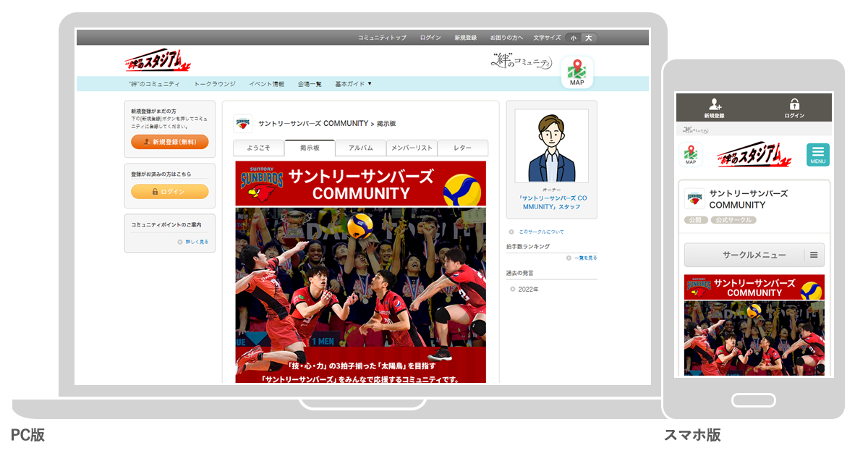Click the 文字サイズ label in the top bar
The height and width of the screenshot is (456, 868).
[547, 38]
